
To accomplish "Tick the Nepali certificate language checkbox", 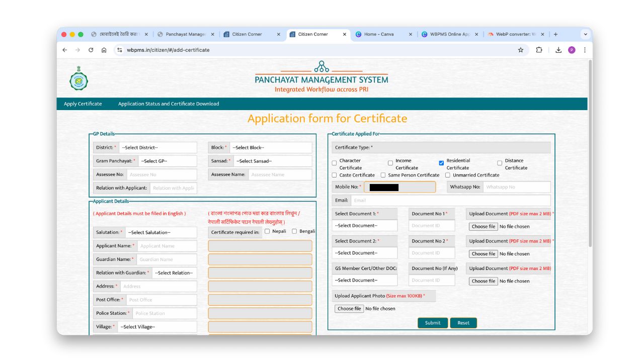I will coord(267,231).
